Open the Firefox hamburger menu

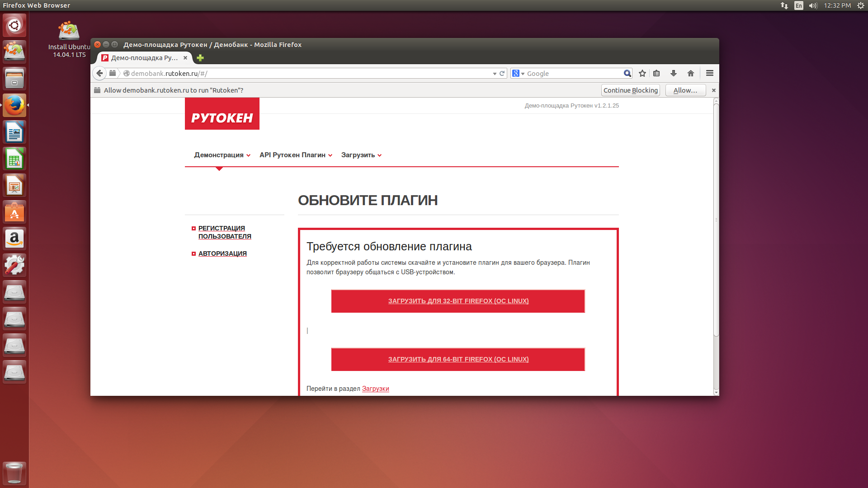pos(709,73)
